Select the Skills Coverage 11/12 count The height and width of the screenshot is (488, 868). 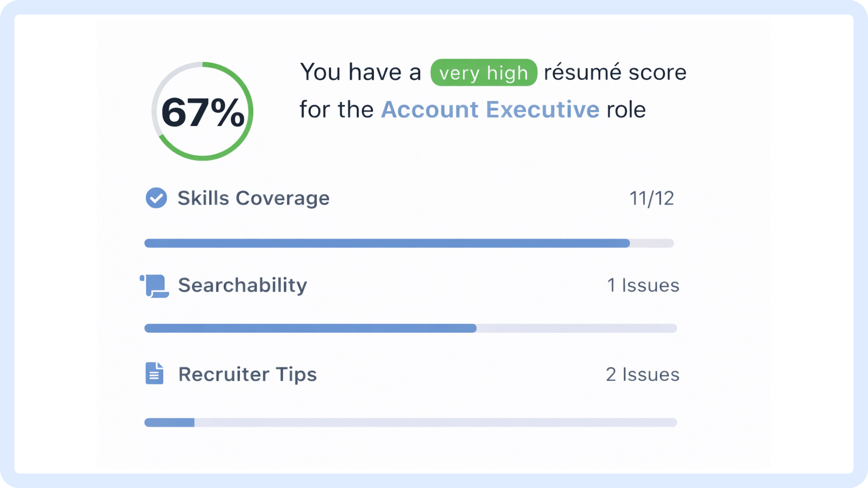tap(651, 198)
